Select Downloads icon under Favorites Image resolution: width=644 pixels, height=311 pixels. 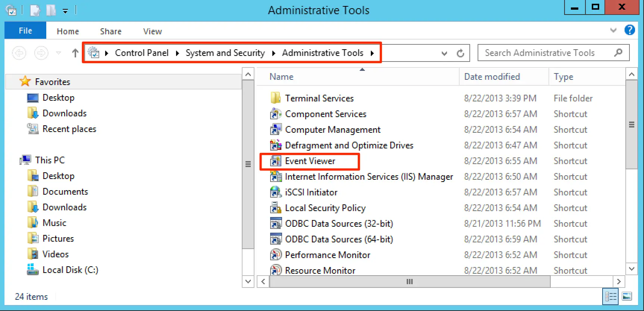(x=33, y=113)
